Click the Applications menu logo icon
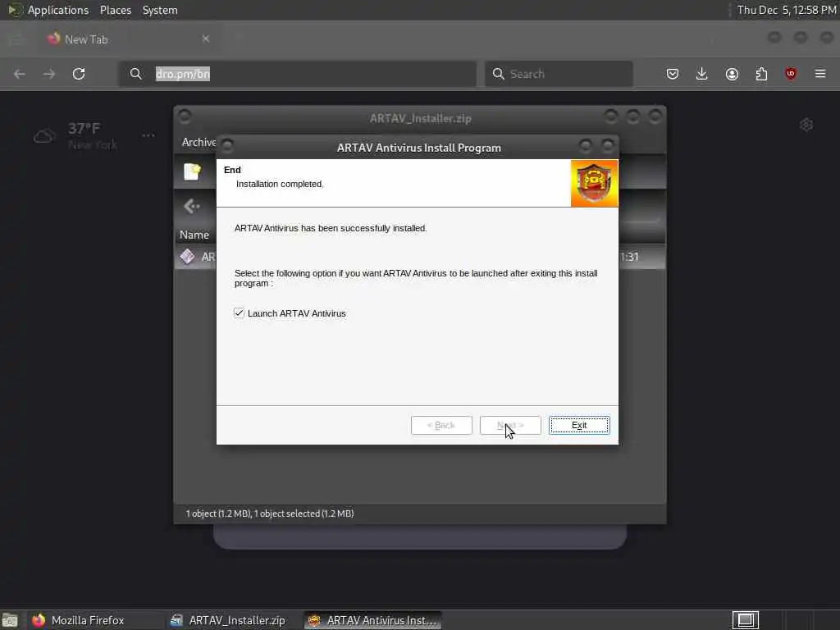The image size is (840, 630). point(15,10)
